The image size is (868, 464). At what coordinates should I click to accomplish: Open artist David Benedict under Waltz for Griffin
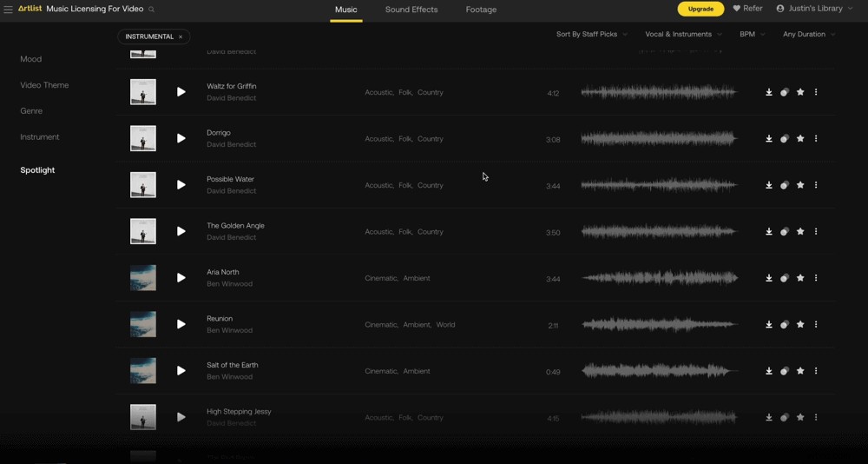tap(232, 98)
